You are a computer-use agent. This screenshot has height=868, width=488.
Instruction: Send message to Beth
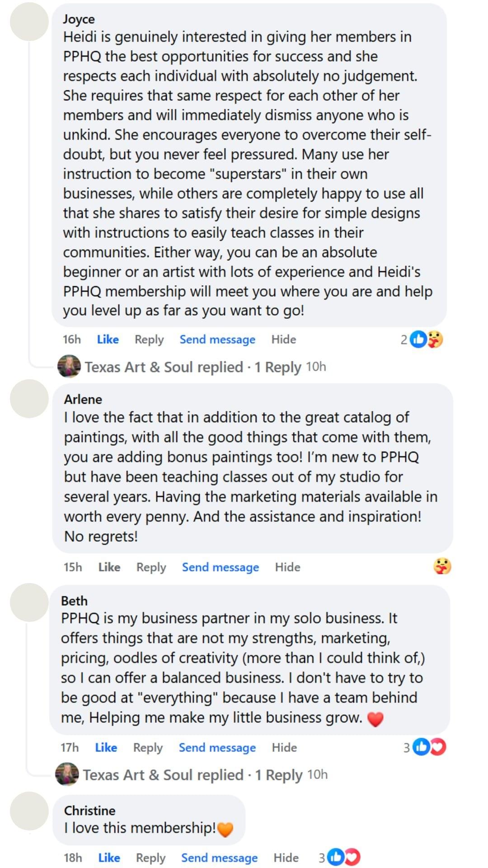click(x=217, y=748)
